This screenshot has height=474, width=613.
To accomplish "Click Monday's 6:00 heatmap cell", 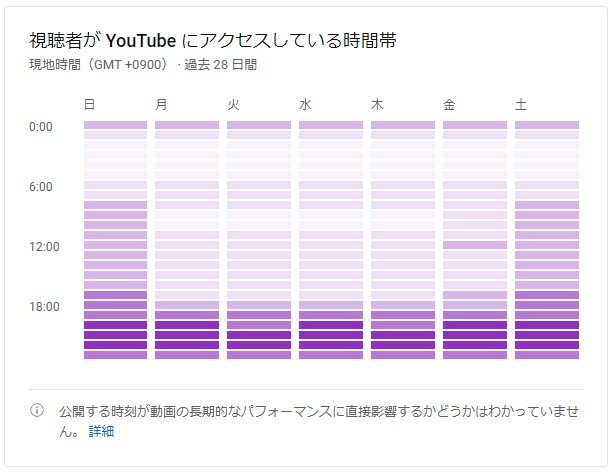I will point(187,185).
